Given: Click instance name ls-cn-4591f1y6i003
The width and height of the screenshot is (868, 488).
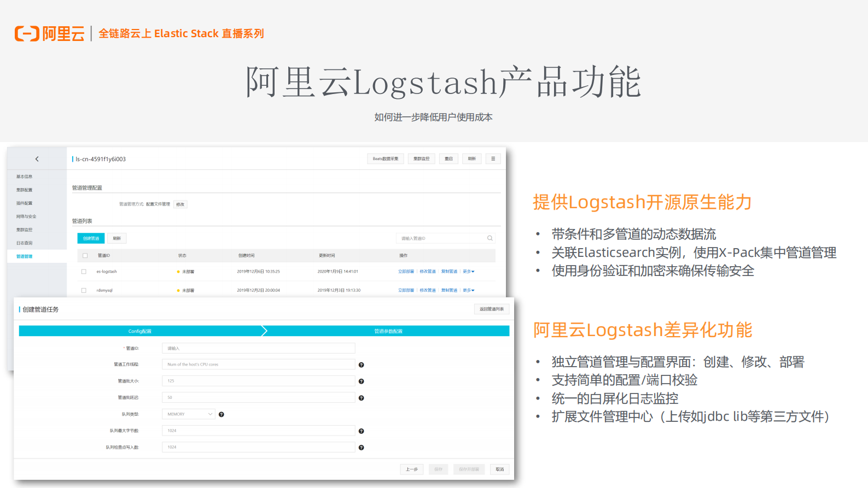Looking at the screenshot, I should pos(101,159).
